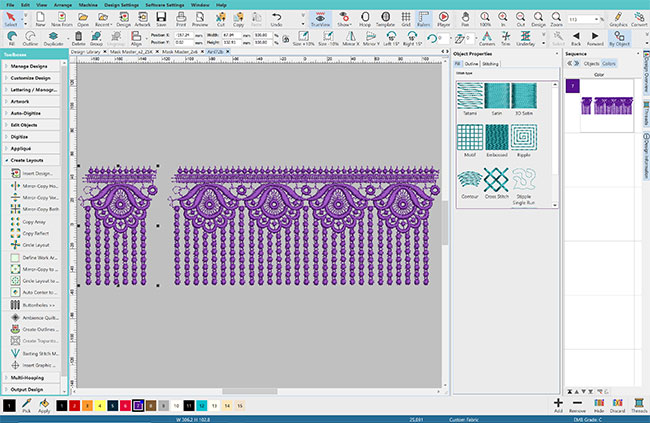Expand Appliqué section

point(32,148)
